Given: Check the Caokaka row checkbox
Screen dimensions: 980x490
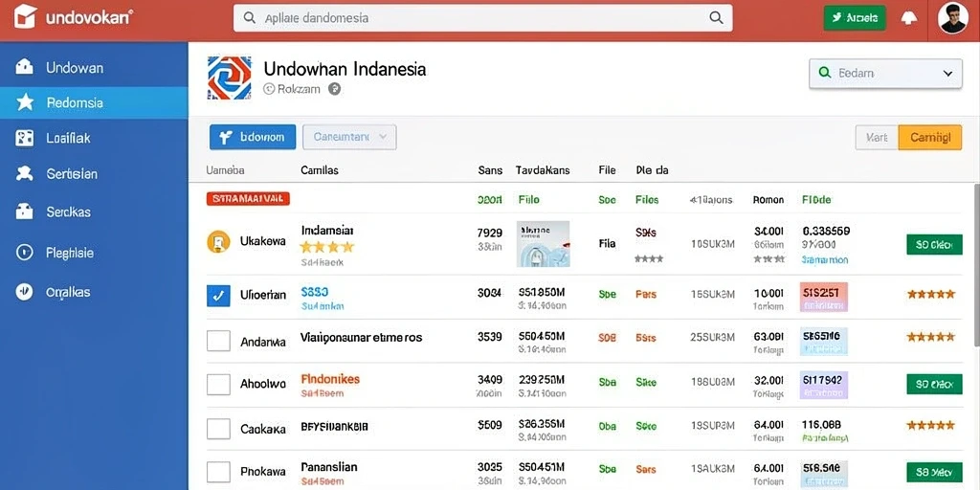Looking at the screenshot, I should 218,429.
